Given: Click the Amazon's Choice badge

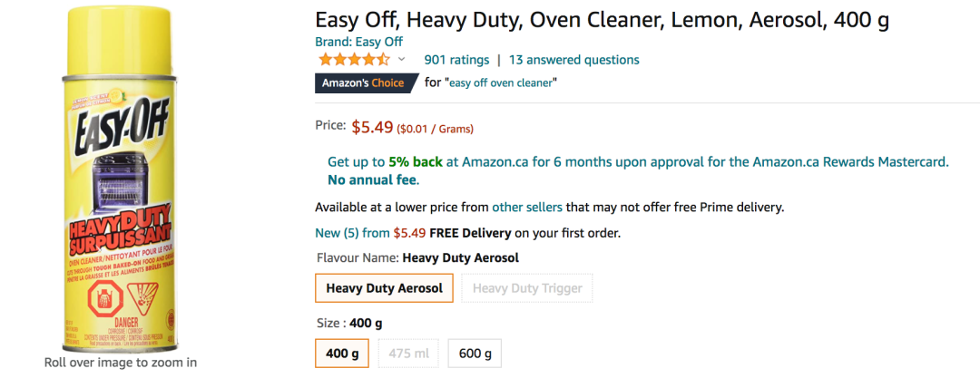Looking at the screenshot, I should [367, 82].
